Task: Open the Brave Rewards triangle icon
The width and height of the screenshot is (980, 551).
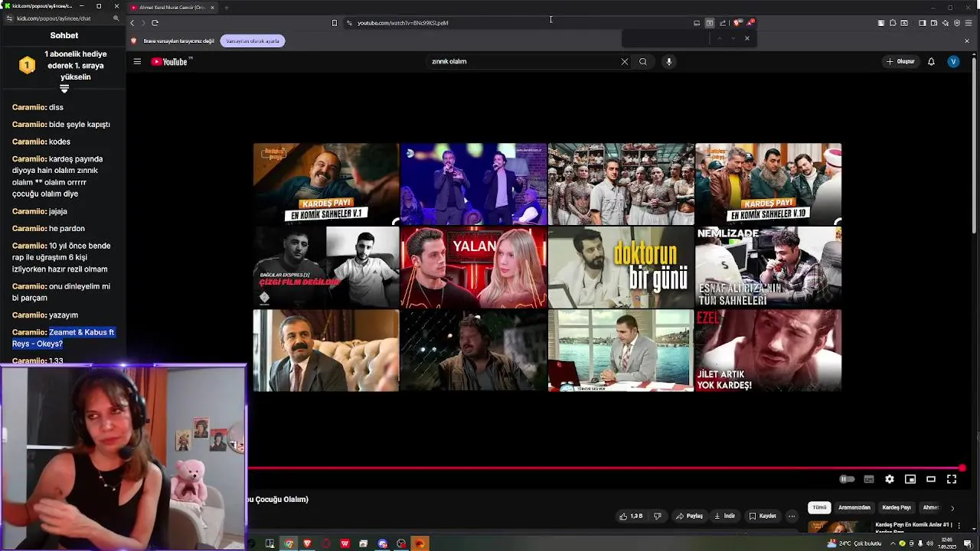Action: click(x=750, y=23)
